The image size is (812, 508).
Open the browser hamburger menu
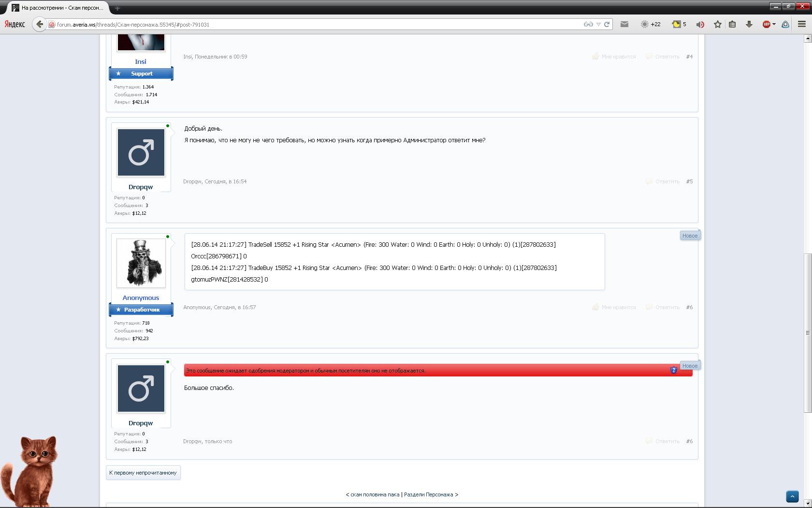802,24
